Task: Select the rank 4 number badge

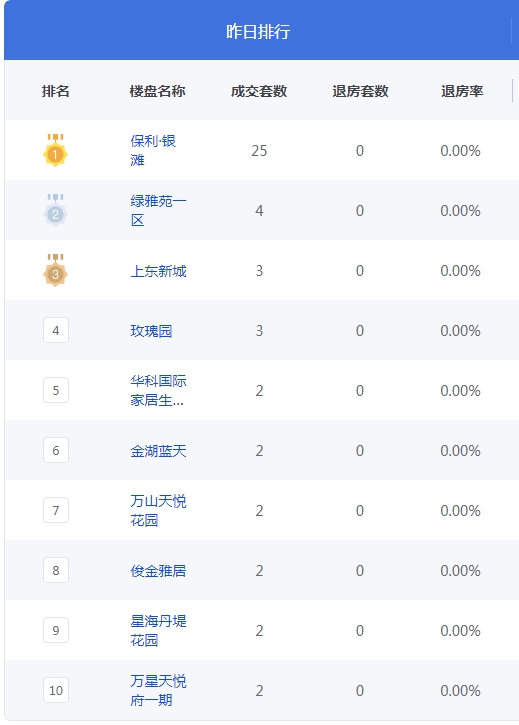Action: (56, 330)
